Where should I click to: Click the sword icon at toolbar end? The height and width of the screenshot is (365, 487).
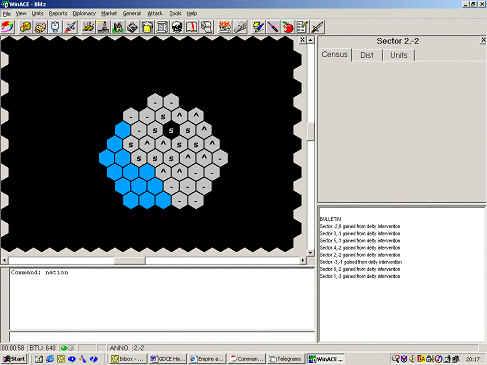[x=317, y=27]
